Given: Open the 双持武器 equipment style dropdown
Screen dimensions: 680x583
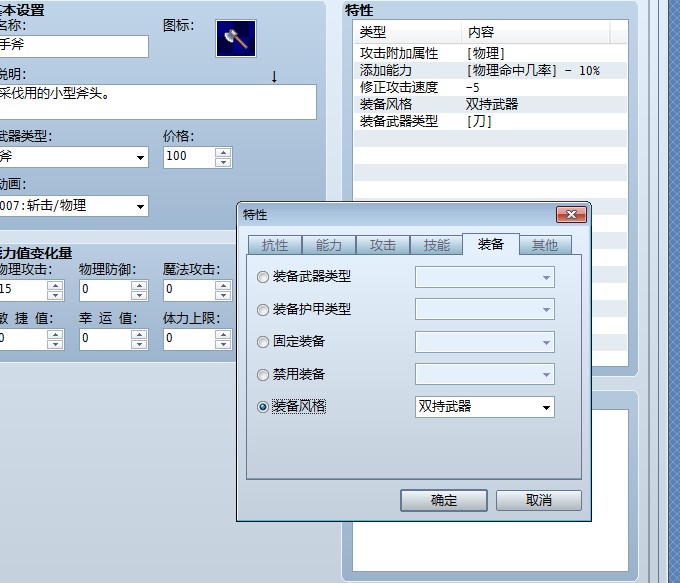Looking at the screenshot, I should click(485, 407).
